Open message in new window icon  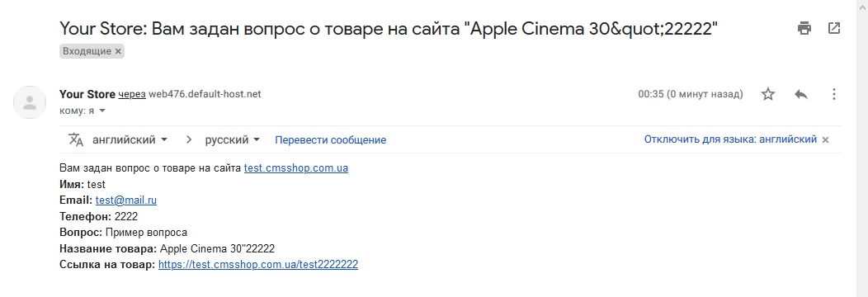(x=833, y=28)
